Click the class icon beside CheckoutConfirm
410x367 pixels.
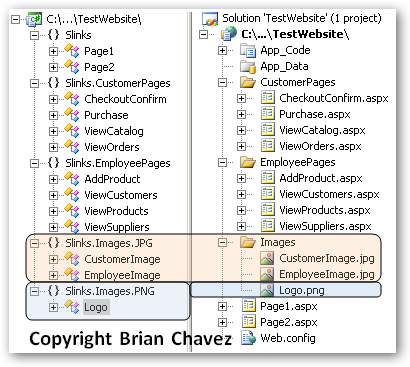point(72,99)
